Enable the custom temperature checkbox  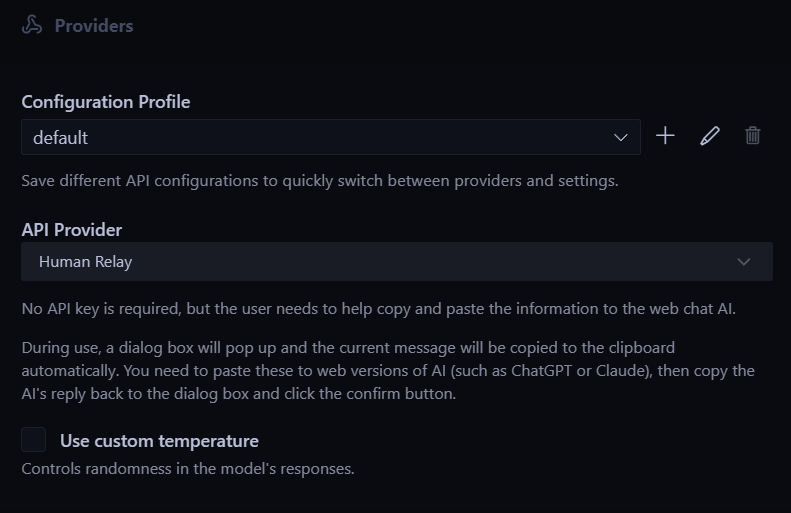(x=34, y=440)
